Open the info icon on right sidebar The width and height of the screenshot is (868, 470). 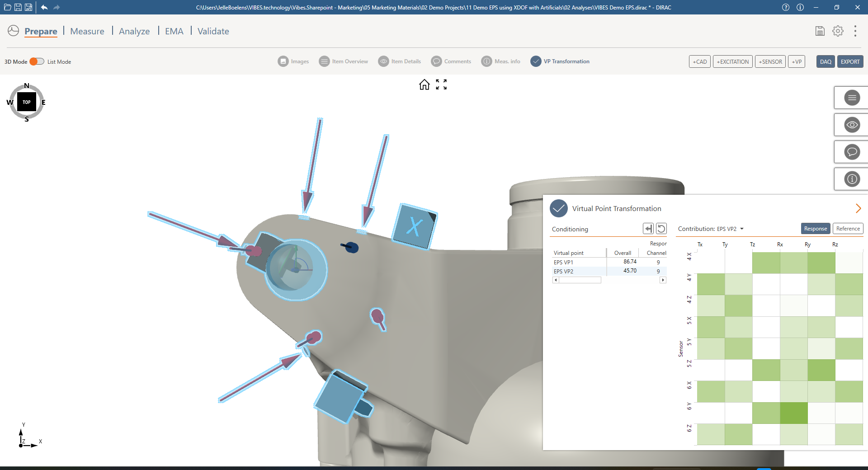[x=852, y=179]
